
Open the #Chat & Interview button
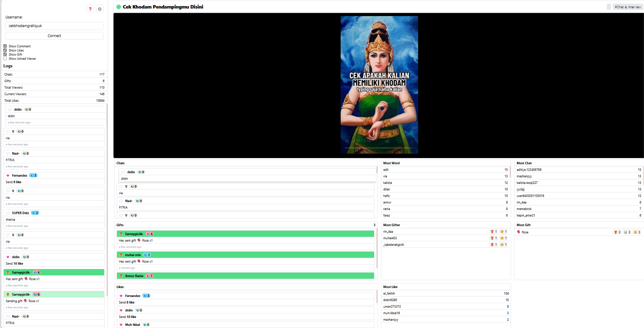(628, 7)
